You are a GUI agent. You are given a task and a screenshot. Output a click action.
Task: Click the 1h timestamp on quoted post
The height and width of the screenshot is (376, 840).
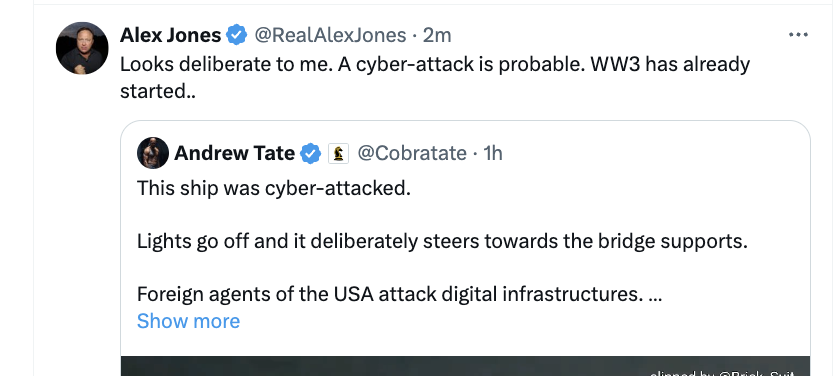click(493, 154)
